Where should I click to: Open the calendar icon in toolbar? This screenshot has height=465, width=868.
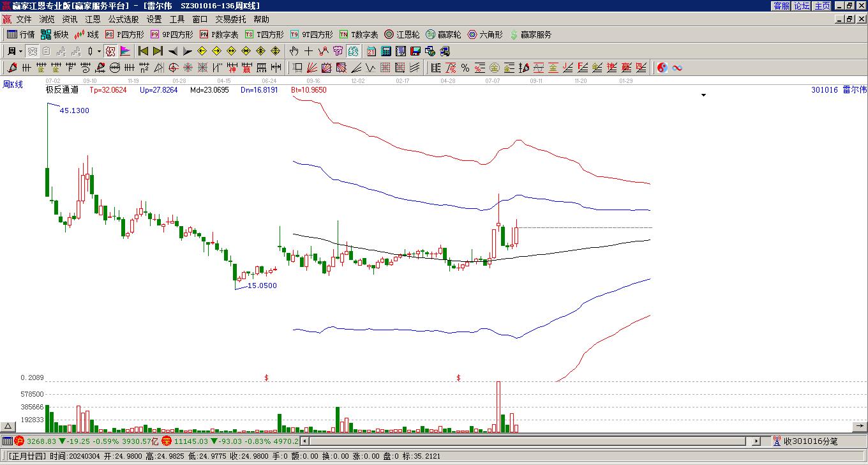point(371,51)
